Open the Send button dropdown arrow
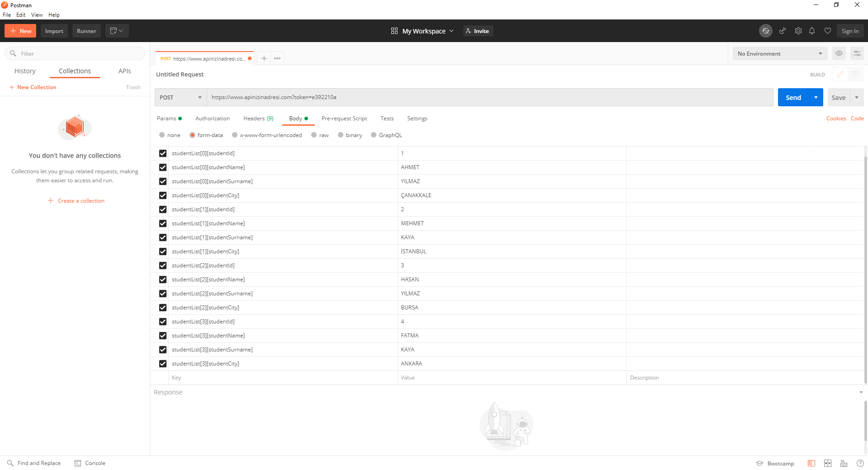The image size is (868, 470). tap(816, 97)
